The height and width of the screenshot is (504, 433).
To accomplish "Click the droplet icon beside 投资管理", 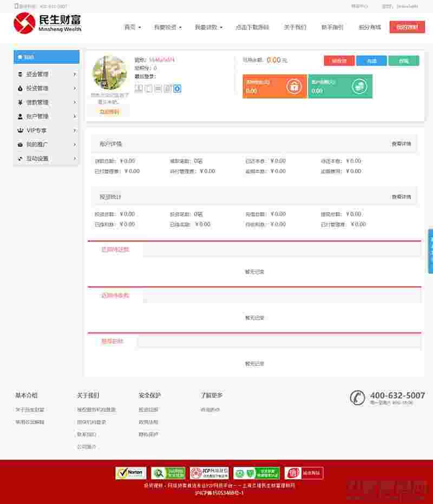I will click(20, 88).
